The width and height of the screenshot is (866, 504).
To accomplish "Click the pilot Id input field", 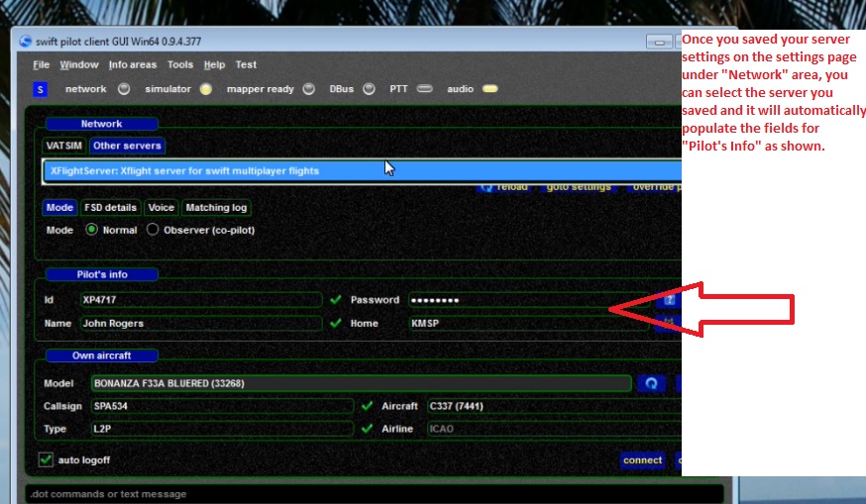I will point(201,300).
